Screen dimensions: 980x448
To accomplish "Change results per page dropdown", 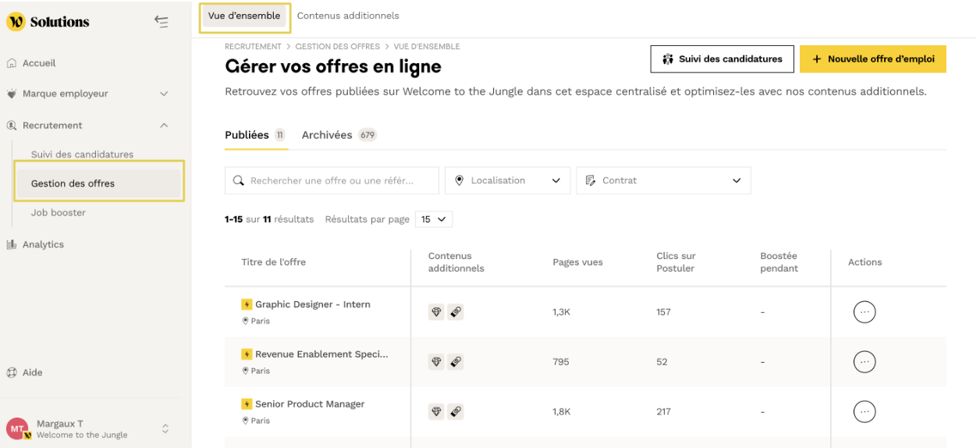I will pyautogui.click(x=434, y=219).
